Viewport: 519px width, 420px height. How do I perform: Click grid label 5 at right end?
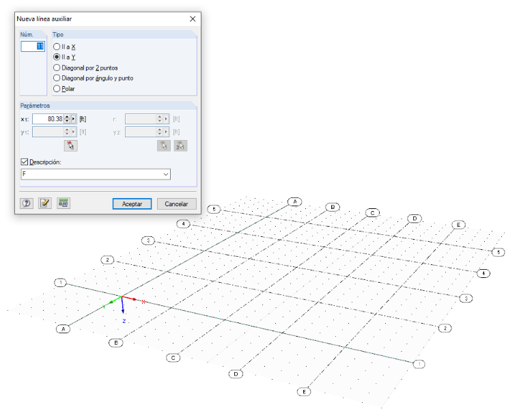tap(498, 252)
